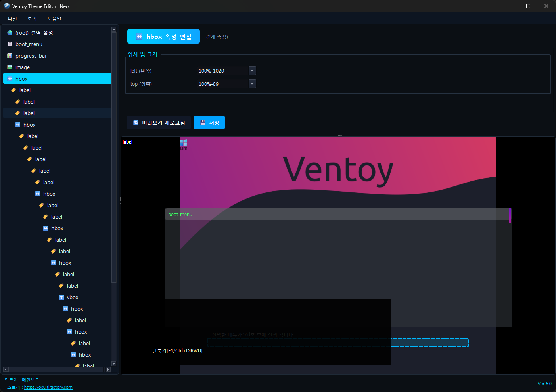Click the tree's vertical scrollbar up arrow

tap(114, 29)
